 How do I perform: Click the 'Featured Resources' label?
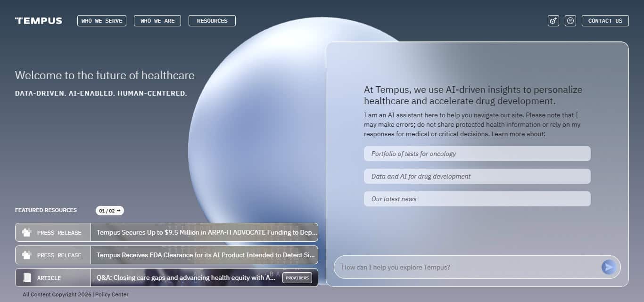(46, 210)
